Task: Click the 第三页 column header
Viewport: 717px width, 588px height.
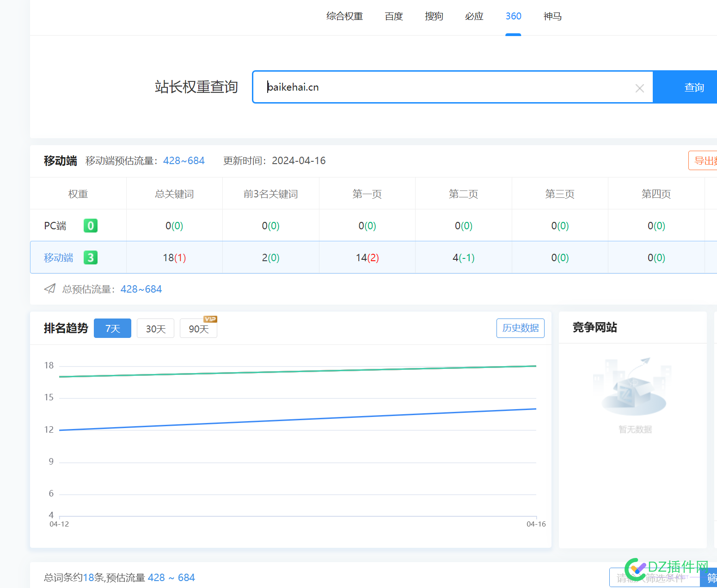Action: coord(560,194)
